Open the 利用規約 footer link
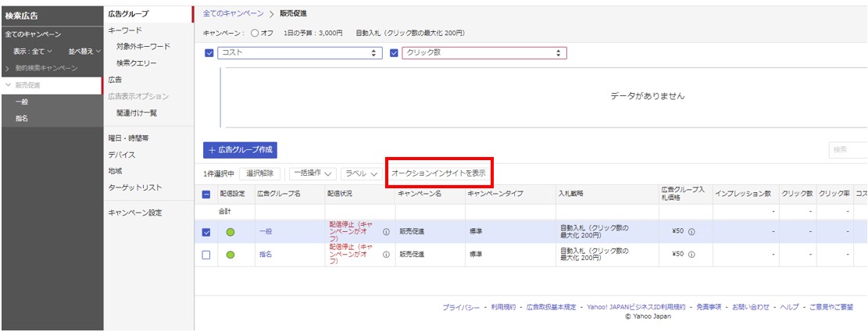The image size is (868, 332). (x=503, y=307)
